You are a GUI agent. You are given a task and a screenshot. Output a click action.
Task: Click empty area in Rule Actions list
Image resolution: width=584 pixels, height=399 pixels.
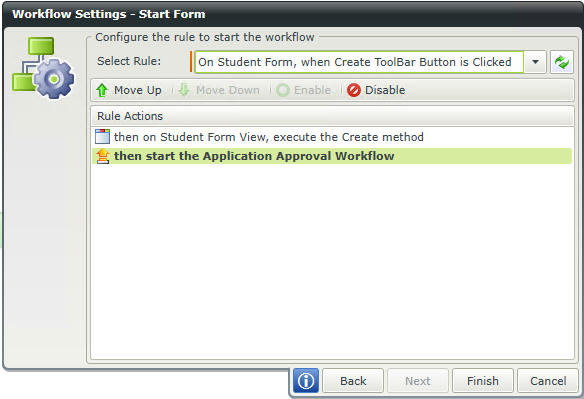(332, 261)
